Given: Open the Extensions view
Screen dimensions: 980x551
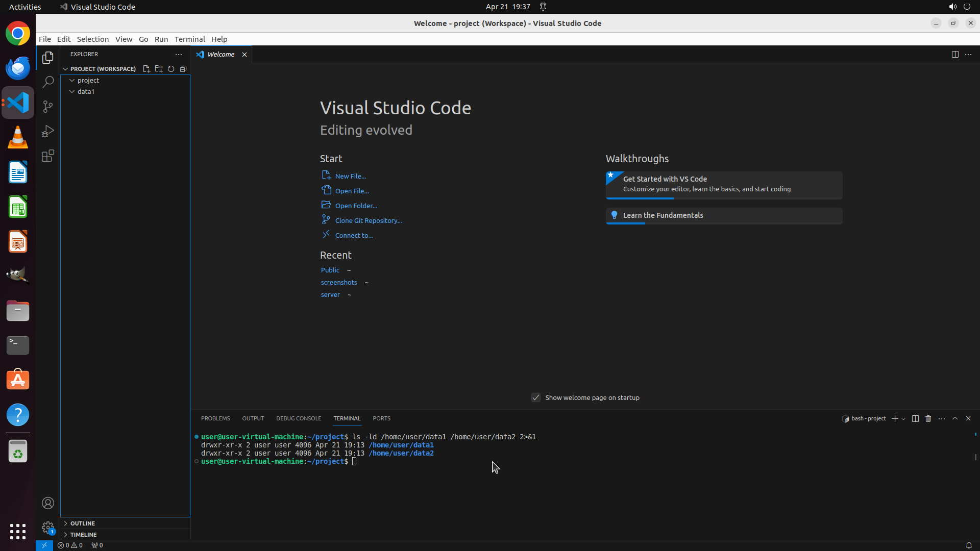Looking at the screenshot, I should tap(48, 156).
